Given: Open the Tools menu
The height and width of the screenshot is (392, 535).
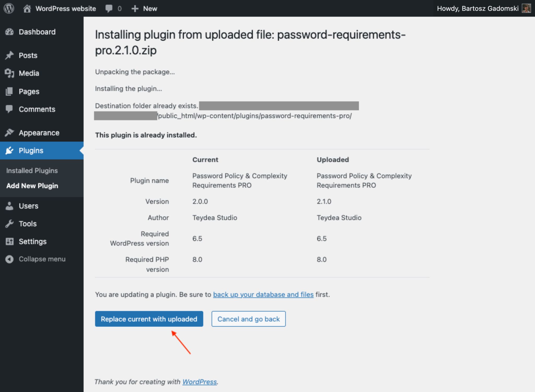Looking at the screenshot, I should [28, 224].
